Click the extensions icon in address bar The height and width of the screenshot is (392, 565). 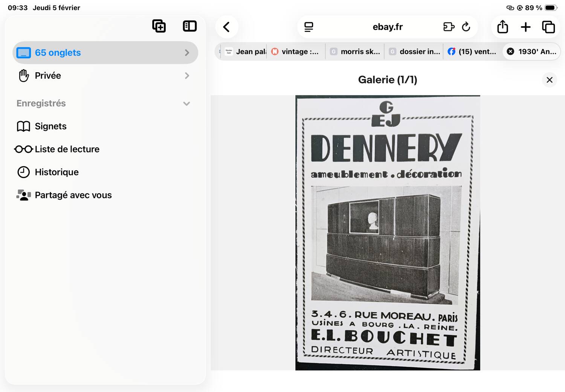click(x=449, y=27)
